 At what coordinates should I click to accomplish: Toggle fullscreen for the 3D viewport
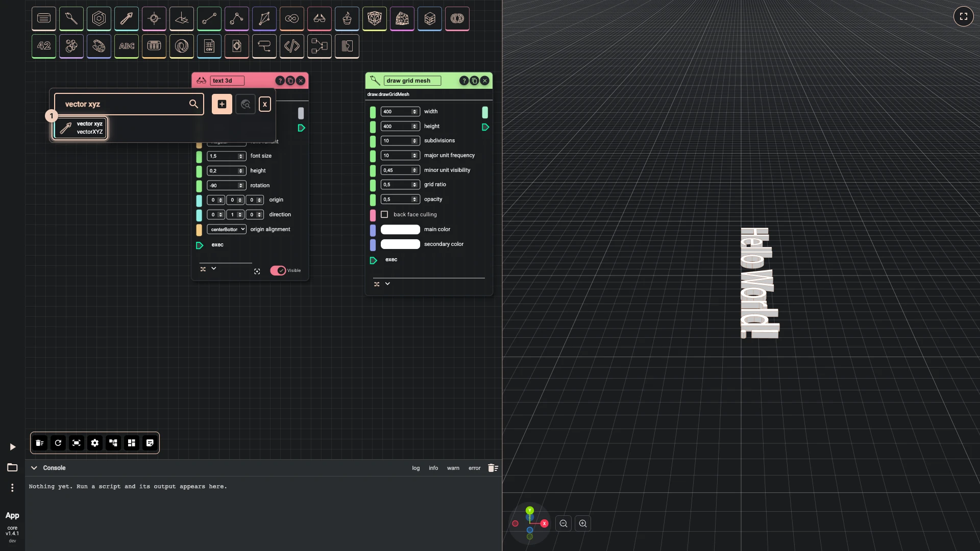pos(964,16)
